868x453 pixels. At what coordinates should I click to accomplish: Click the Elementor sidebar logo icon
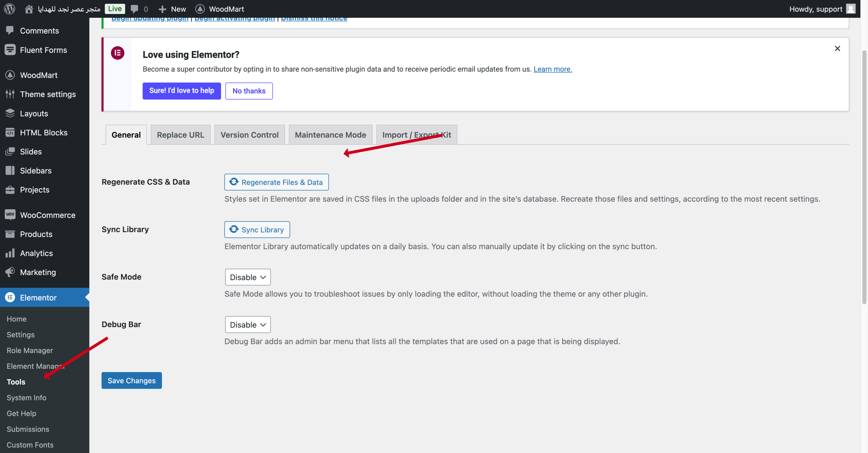[10, 297]
